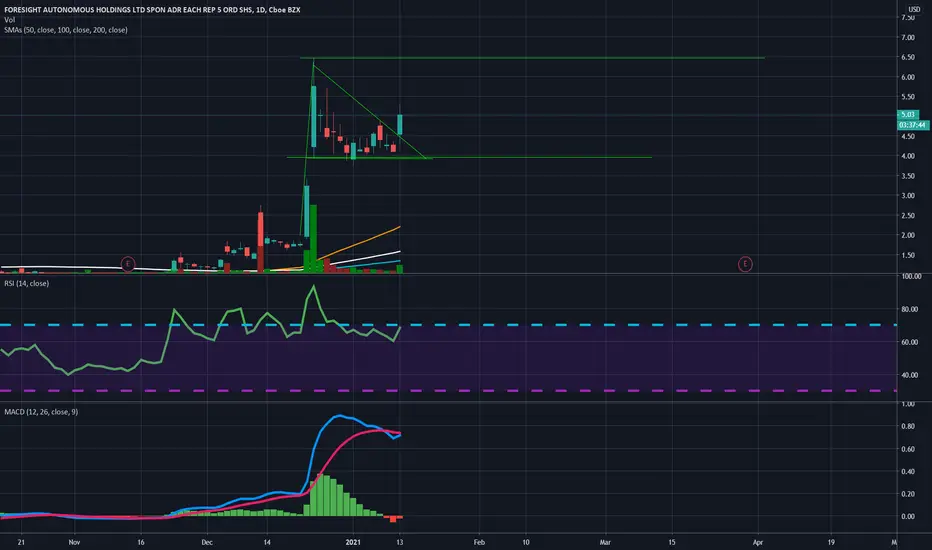Image resolution: width=932 pixels, height=550 pixels.
Task: Click the 2.00 price axis label
Action: coord(908,235)
